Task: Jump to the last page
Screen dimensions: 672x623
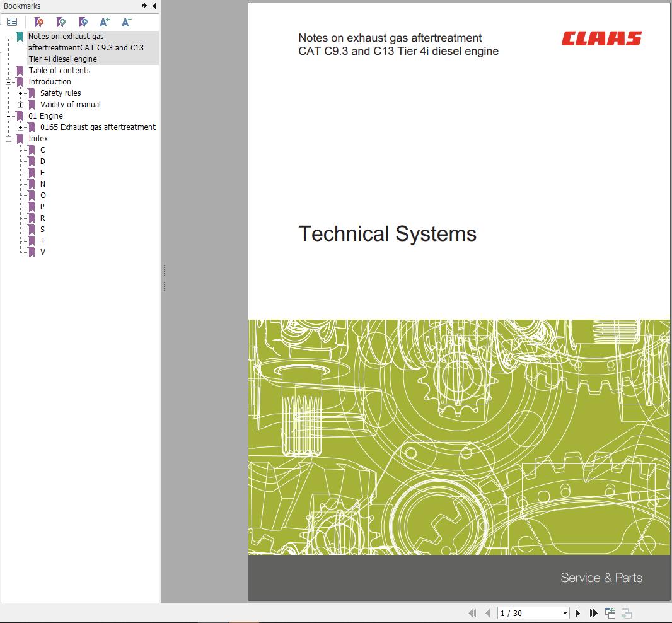Action: pos(593,613)
